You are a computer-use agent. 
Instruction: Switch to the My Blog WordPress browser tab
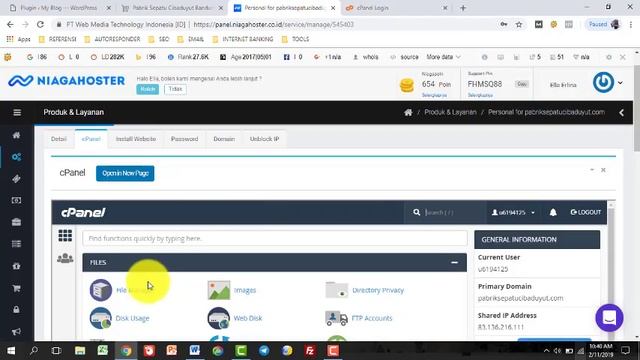(59, 8)
